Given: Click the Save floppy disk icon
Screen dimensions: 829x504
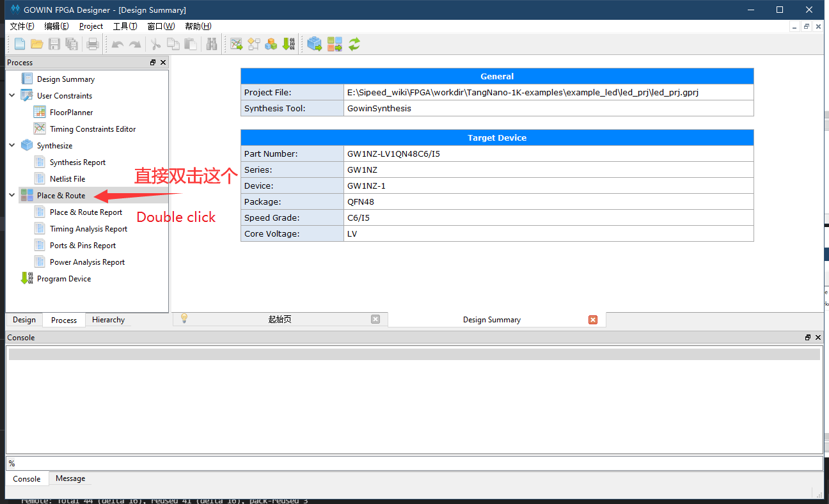Looking at the screenshot, I should [x=54, y=44].
